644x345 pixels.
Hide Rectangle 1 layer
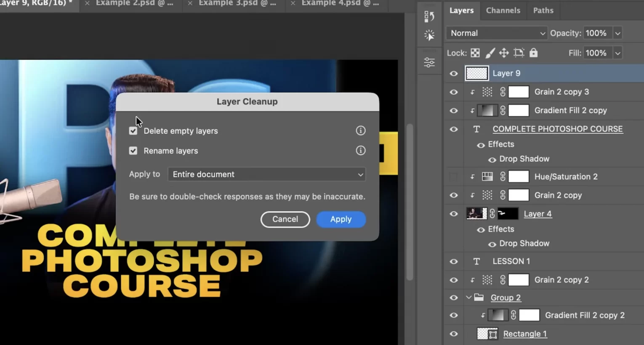454,334
